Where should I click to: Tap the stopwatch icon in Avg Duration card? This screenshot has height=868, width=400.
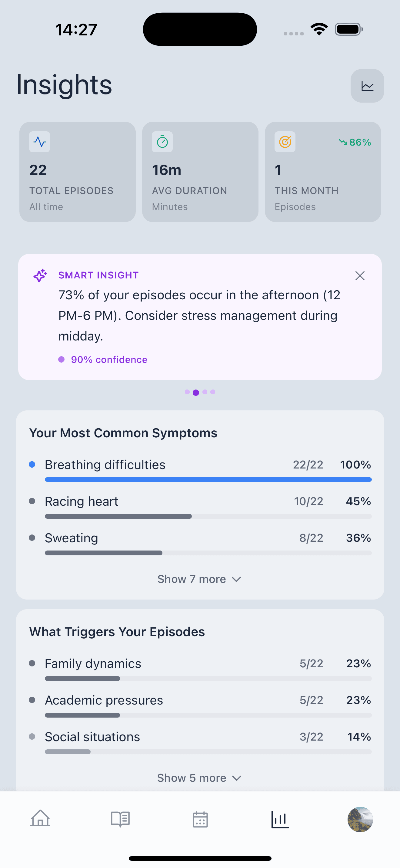[162, 142]
